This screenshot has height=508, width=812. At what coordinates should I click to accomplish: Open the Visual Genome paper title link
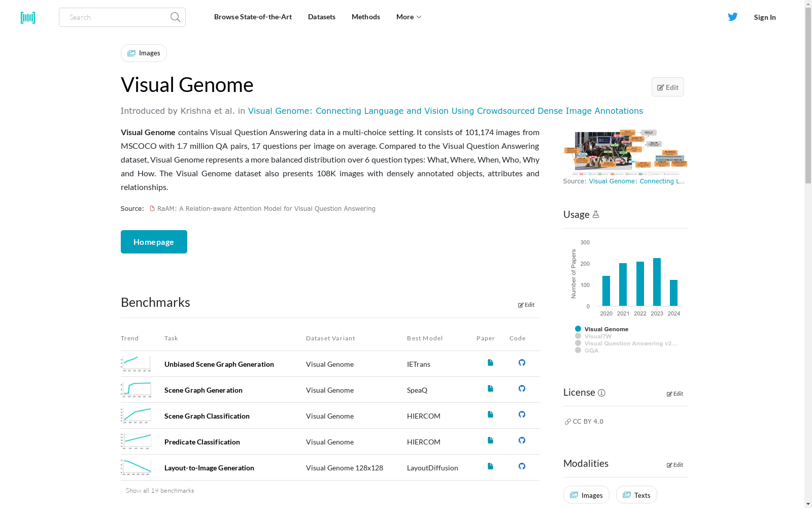coord(446,111)
